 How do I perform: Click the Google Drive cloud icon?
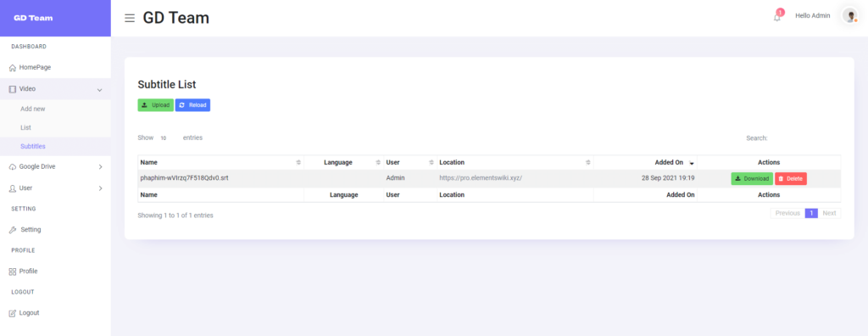point(13,166)
